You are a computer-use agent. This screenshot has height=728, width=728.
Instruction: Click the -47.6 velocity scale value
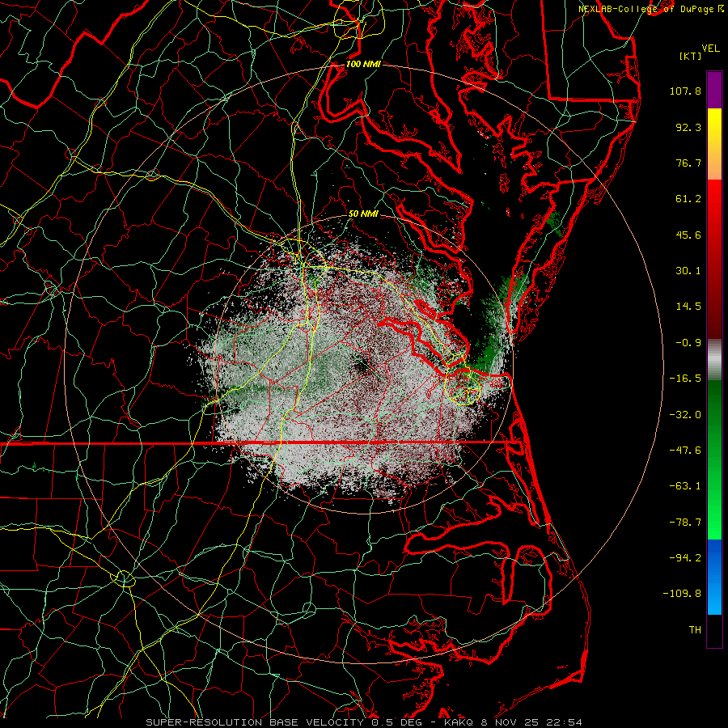click(x=685, y=451)
